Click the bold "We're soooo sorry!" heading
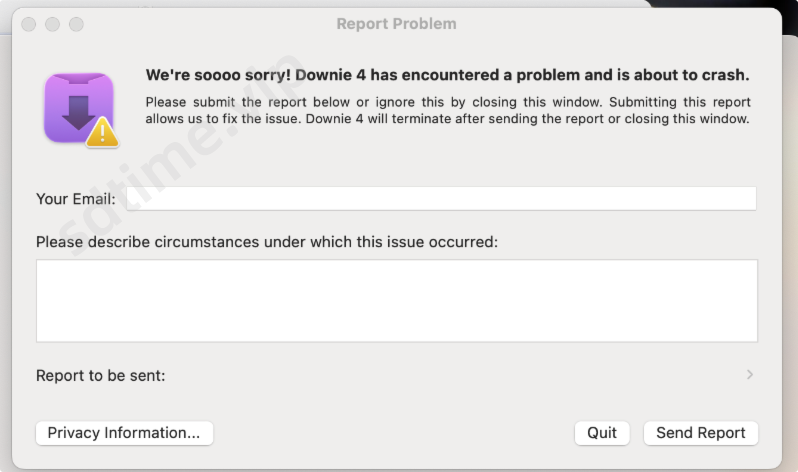798x472 pixels. point(447,75)
